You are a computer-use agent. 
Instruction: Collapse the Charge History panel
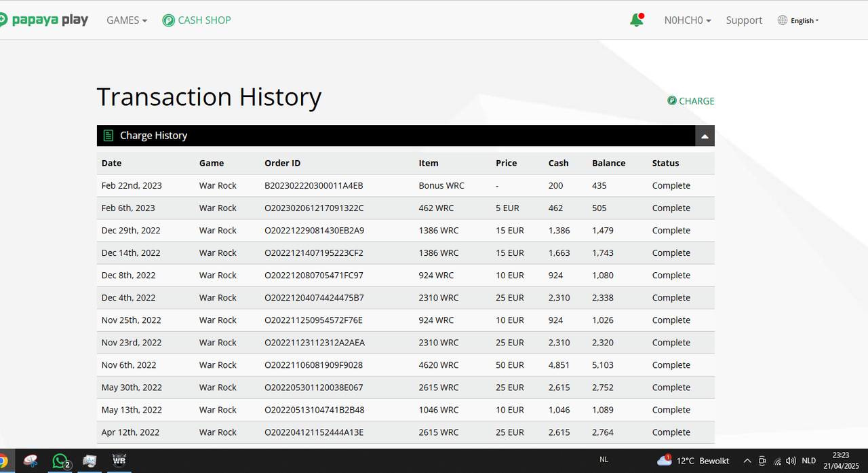click(705, 136)
